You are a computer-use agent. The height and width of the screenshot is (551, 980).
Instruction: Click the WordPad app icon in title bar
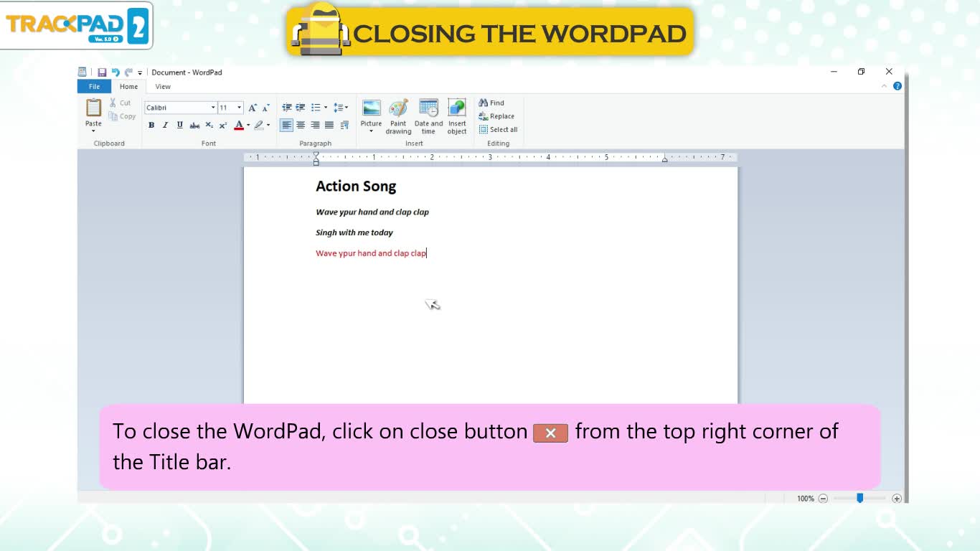(x=82, y=72)
